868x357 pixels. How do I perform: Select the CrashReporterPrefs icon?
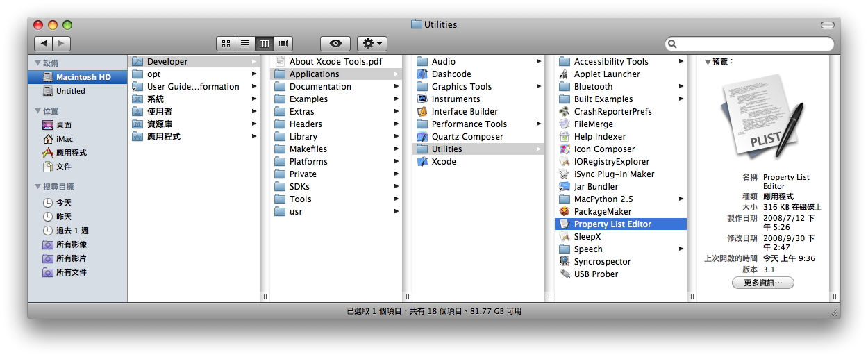tap(564, 112)
